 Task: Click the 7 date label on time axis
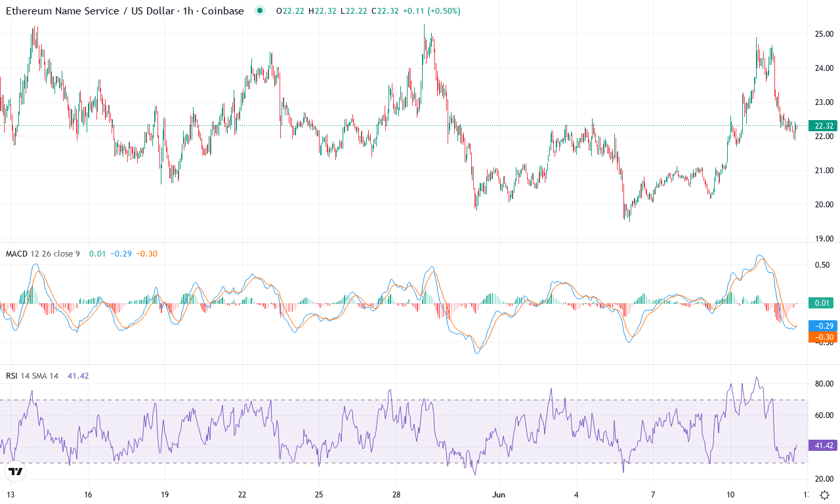[x=654, y=494]
